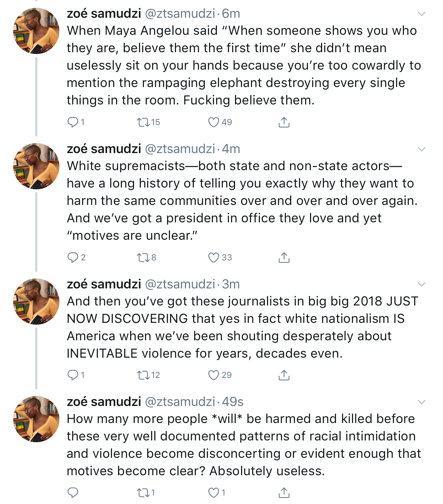Retweet the tweet with 8 retweets

pyautogui.click(x=143, y=258)
